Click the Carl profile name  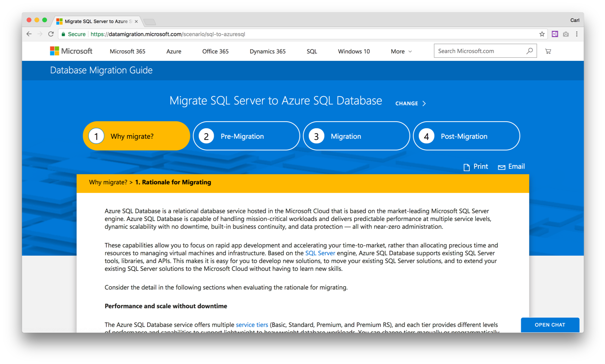(575, 20)
